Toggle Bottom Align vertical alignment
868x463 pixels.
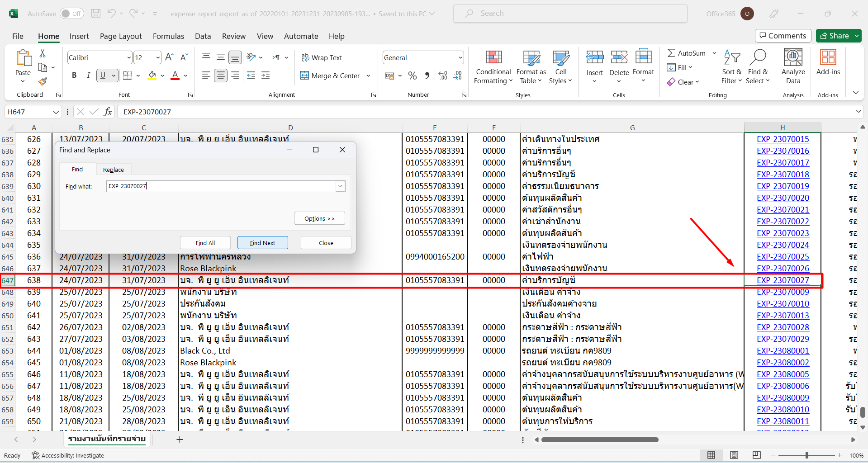(235, 57)
